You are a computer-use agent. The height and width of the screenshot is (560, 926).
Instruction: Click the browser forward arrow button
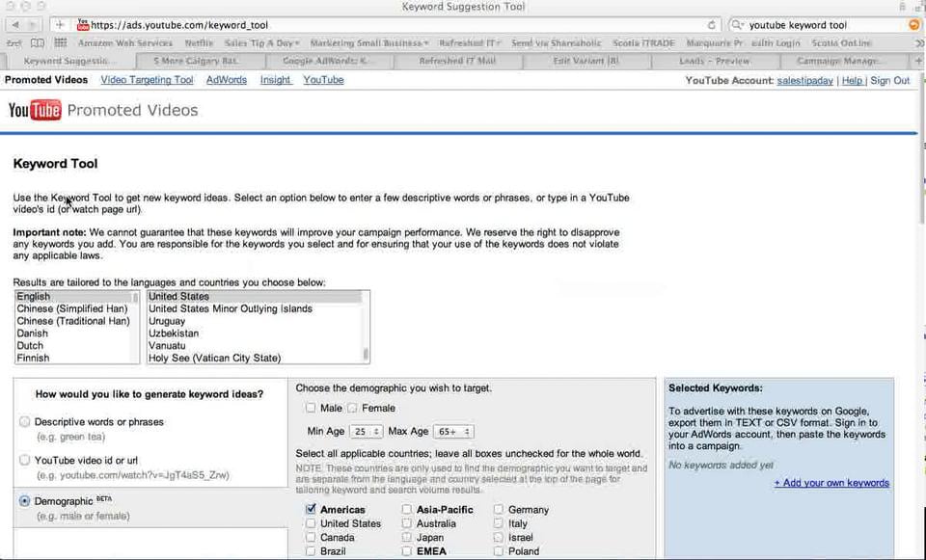point(33,25)
